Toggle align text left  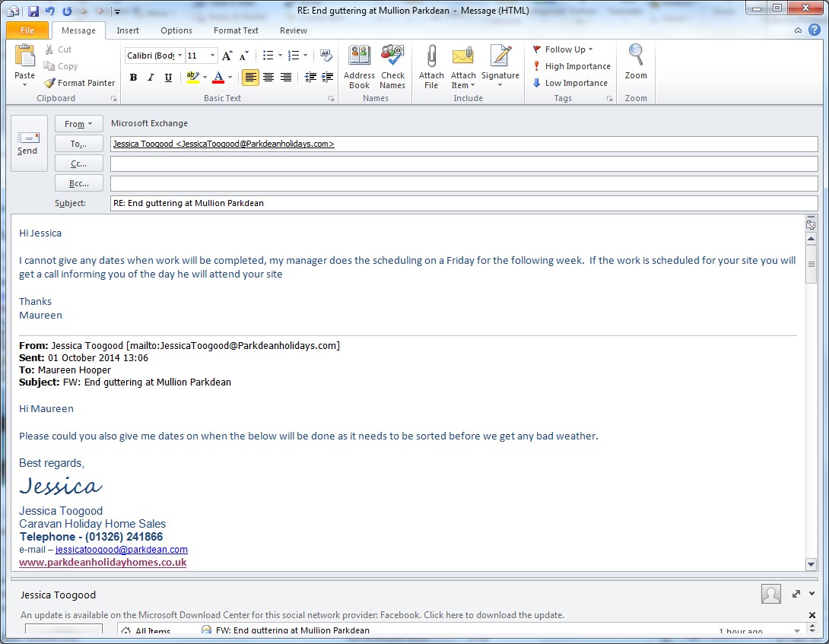(251, 78)
